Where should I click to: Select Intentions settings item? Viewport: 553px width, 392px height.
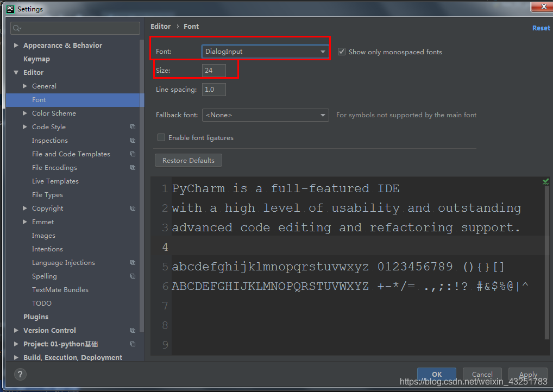pyautogui.click(x=47, y=249)
